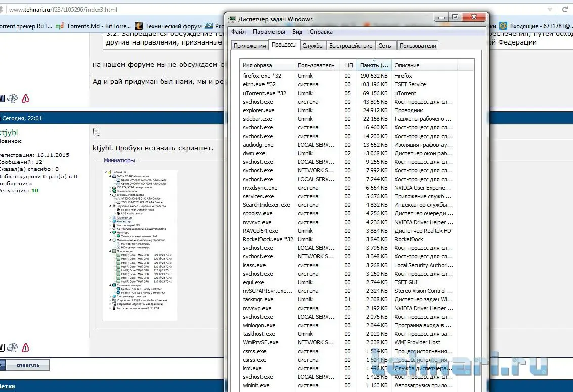Sort processes by the Память column
This screenshot has width=573, height=392.
click(x=374, y=65)
